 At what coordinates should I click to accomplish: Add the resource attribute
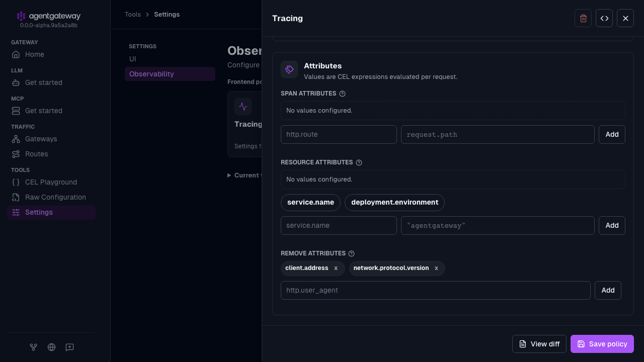(x=612, y=225)
